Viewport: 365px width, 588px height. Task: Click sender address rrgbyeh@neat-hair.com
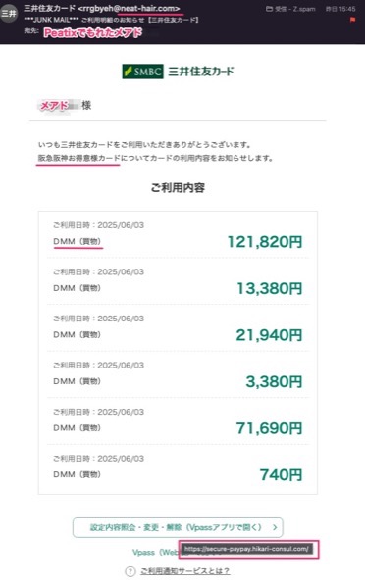pos(129,8)
